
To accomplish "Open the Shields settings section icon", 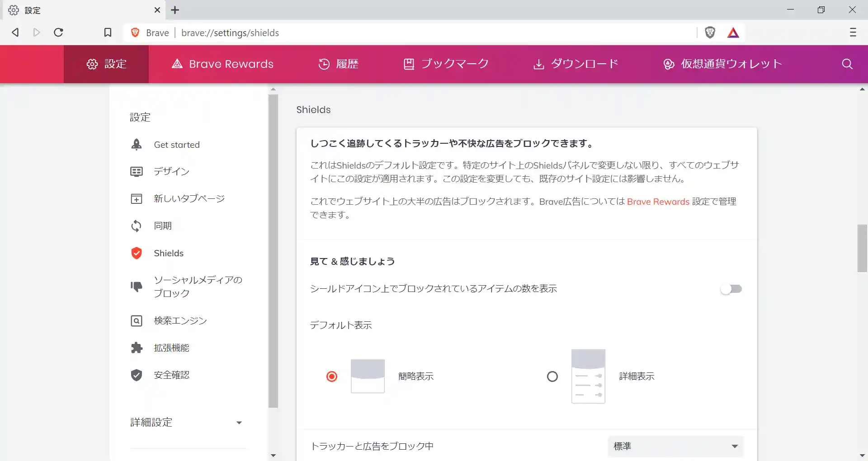I will (x=137, y=253).
